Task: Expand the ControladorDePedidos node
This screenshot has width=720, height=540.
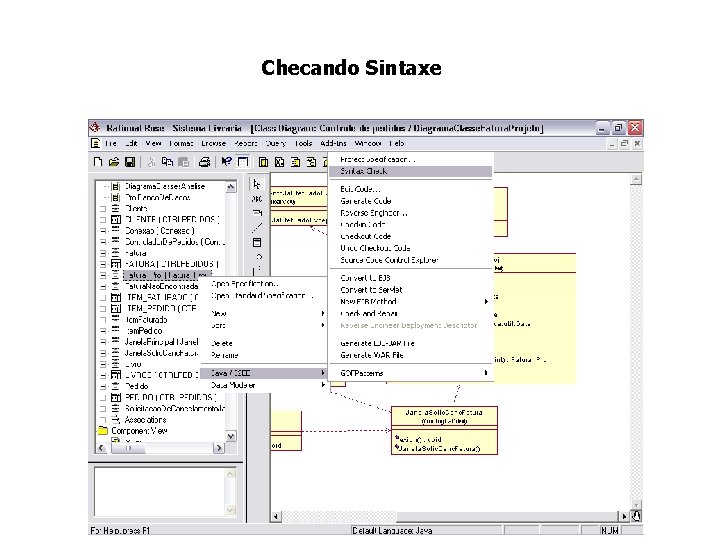Action: tap(103, 242)
